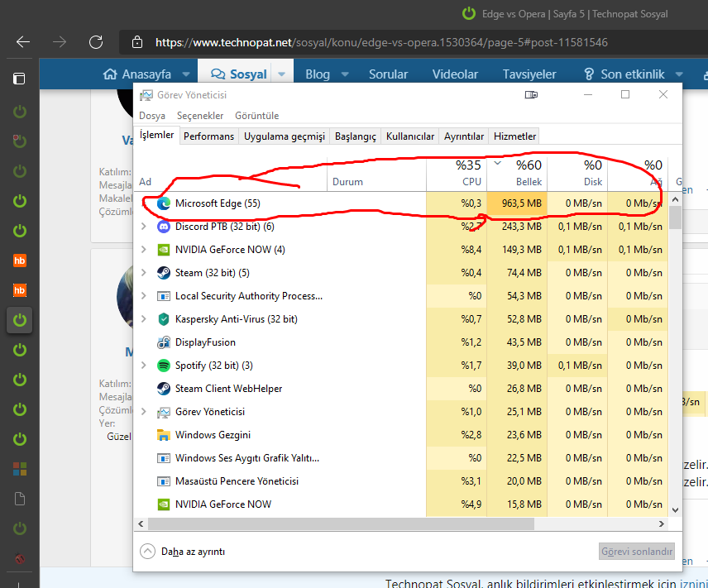Switch to the Kullanıcılar tab
This screenshot has height=588, width=708.
pyautogui.click(x=410, y=136)
